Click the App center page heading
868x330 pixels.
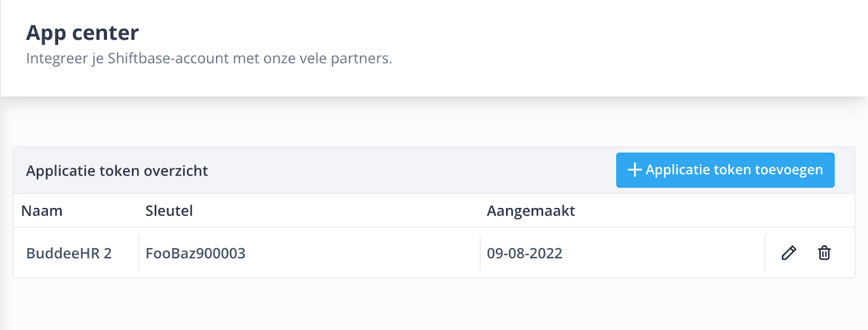coord(82,33)
